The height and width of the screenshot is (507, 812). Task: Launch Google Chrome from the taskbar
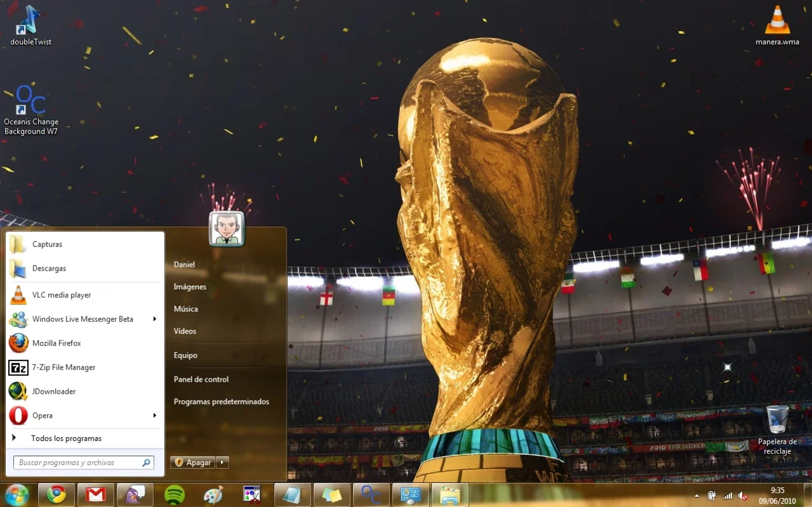pyautogui.click(x=56, y=494)
